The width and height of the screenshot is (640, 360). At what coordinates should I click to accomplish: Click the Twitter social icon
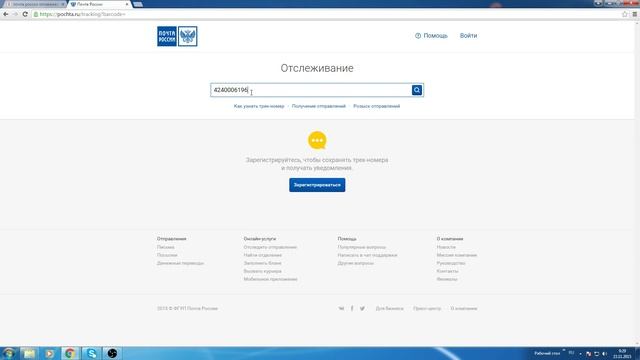pyautogui.click(x=362, y=309)
